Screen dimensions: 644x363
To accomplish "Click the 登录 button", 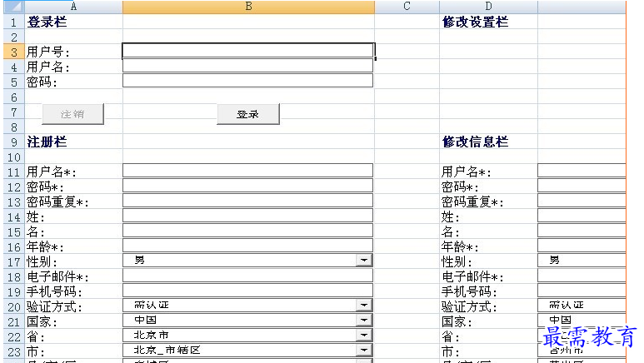I will [248, 114].
